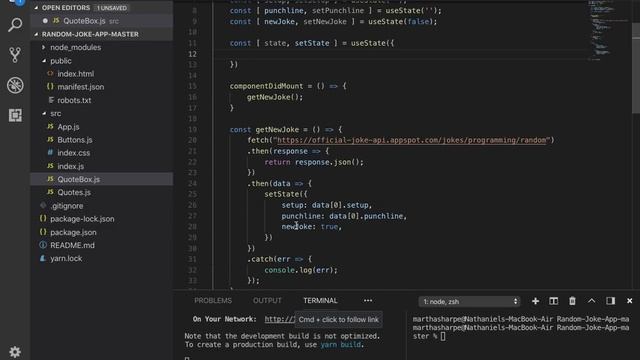Click the unsaved dot on QuoteBox.js editor
Image resolution: width=640 pixels, height=360 pixels.
[x=45, y=21]
